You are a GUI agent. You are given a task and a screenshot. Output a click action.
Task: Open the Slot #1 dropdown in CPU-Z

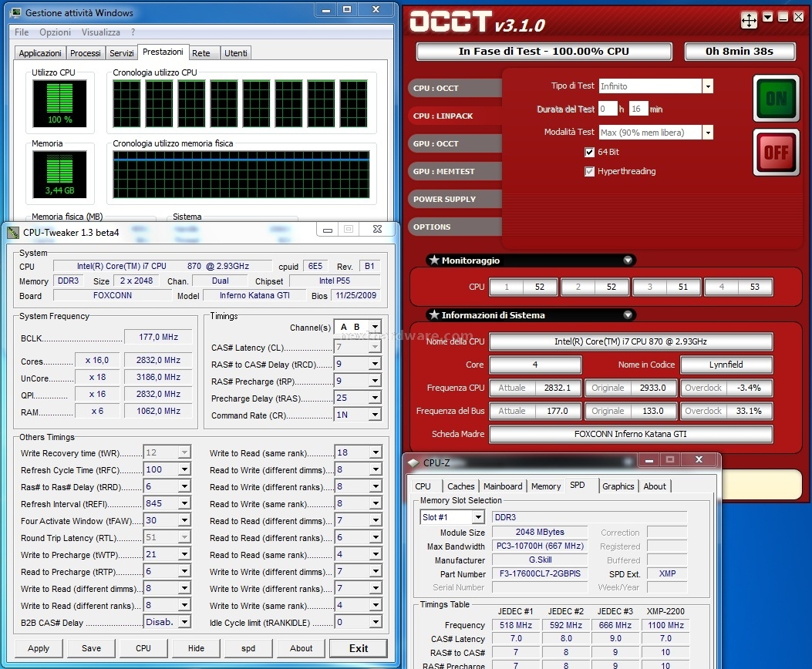tap(479, 517)
